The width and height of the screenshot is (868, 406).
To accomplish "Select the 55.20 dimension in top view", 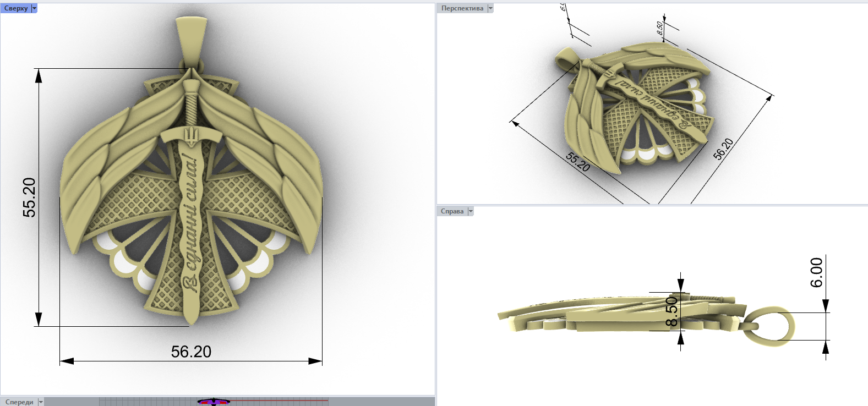I will click(29, 197).
